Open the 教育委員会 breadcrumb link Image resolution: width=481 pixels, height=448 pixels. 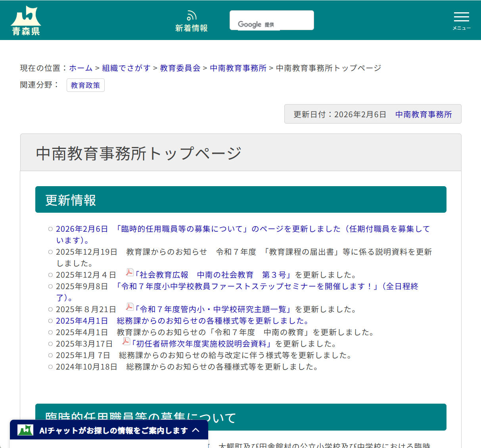(180, 68)
